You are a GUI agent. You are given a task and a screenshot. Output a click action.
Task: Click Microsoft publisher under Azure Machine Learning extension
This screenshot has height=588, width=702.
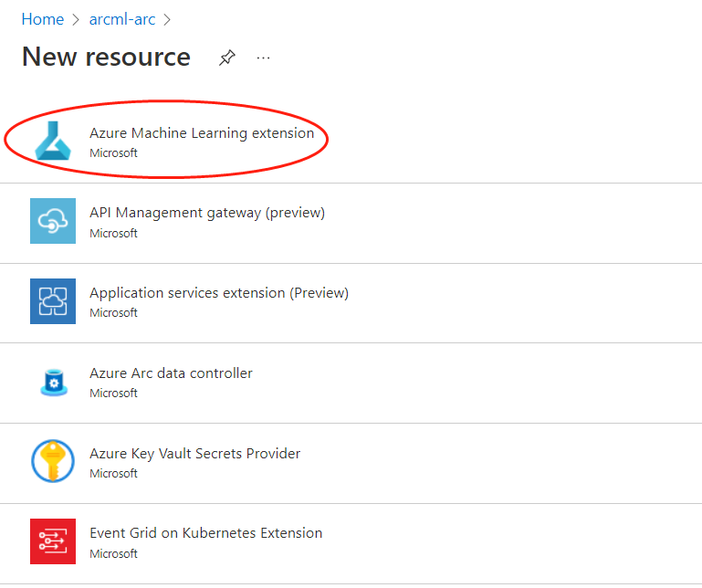point(113,153)
